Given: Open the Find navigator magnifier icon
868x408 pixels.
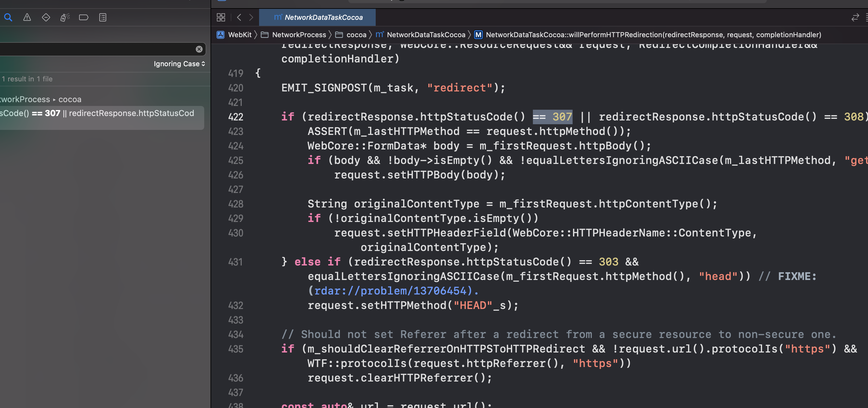Looking at the screenshot, I should (x=8, y=17).
